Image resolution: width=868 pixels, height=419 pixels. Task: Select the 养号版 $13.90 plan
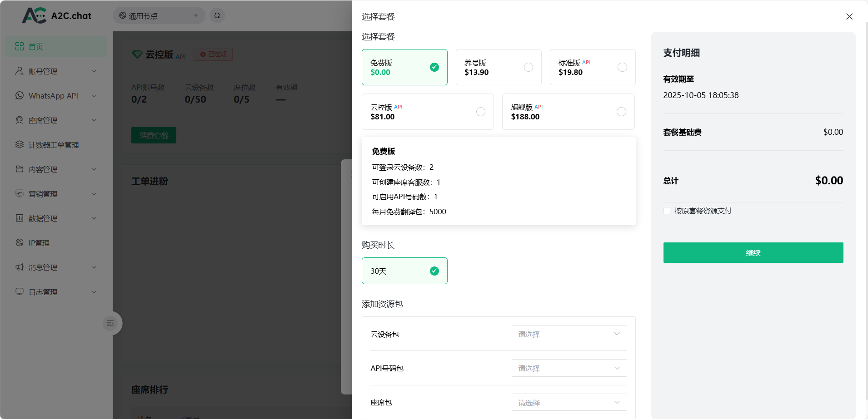tap(498, 67)
